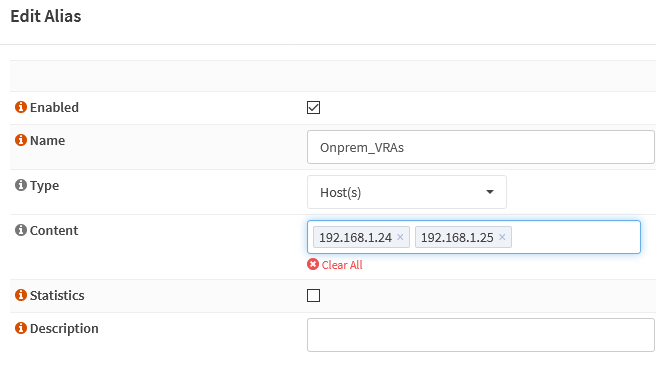Click the empty Description text field
656x365 pixels.
[481, 335]
